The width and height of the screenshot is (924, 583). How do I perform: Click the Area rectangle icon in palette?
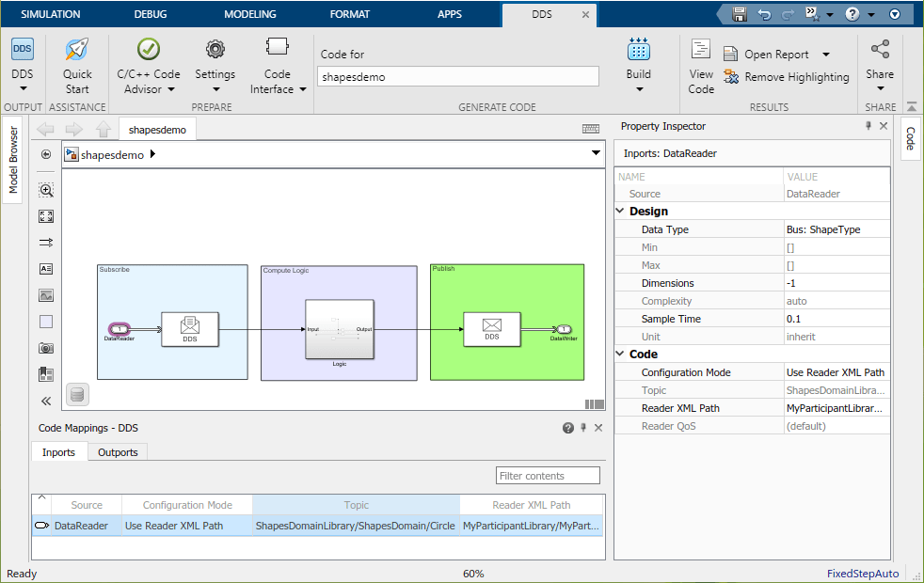(46, 322)
